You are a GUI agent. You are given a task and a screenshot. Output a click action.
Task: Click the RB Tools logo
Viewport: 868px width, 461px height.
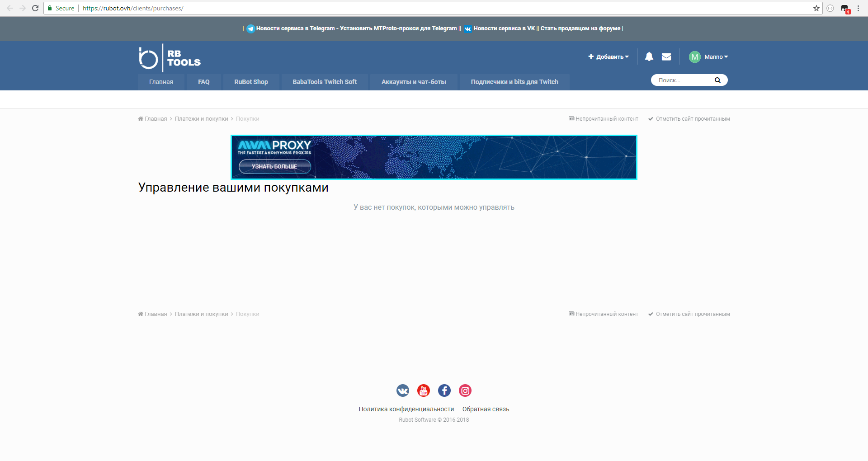click(x=170, y=58)
